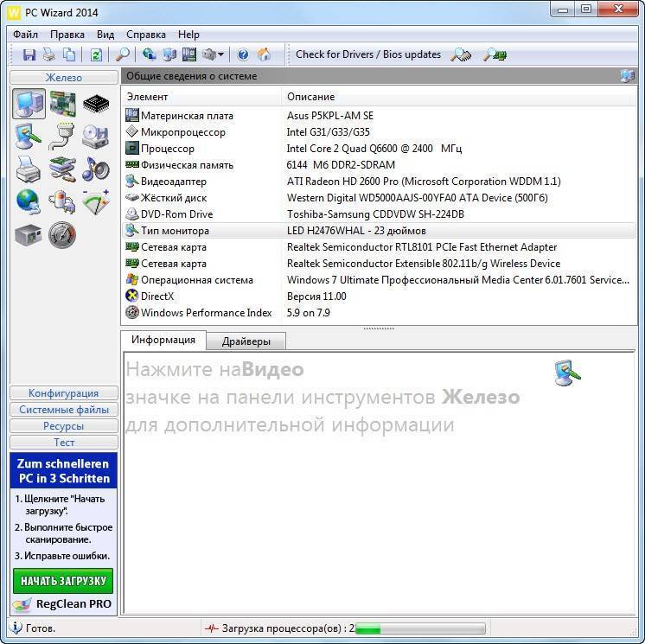Open the Help menu
The width and height of the screenshot is (645, 644).
188,35
